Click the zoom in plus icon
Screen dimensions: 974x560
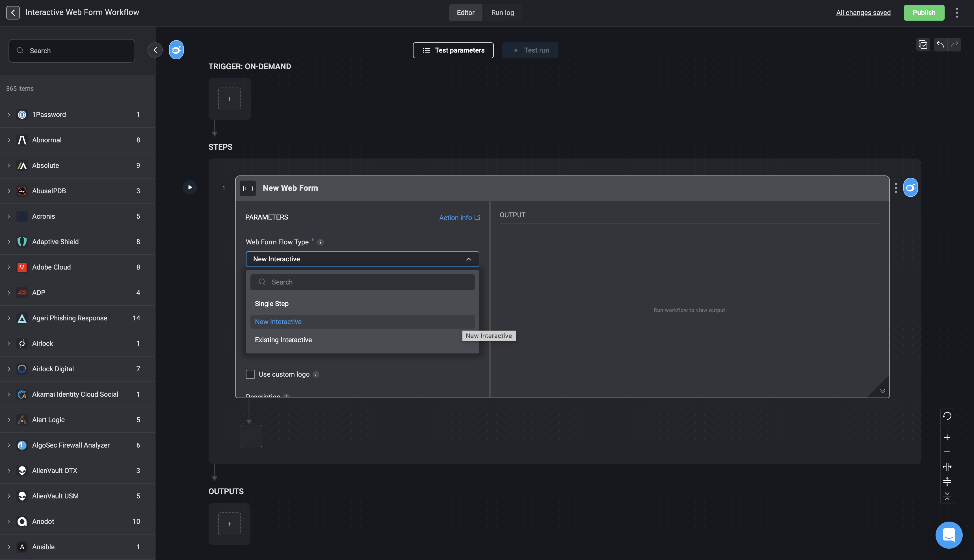pyautogui.click(x=947, y=438)
